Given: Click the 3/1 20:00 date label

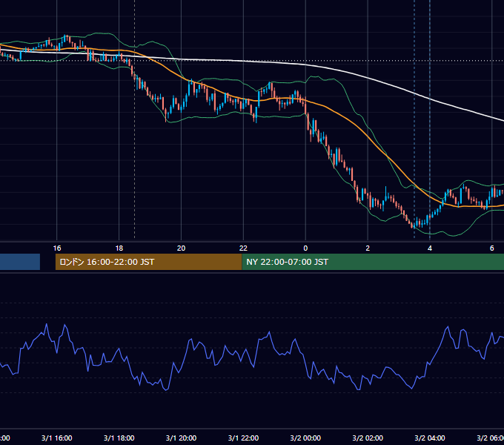Looking at the screenshot, I should (182, 438).
